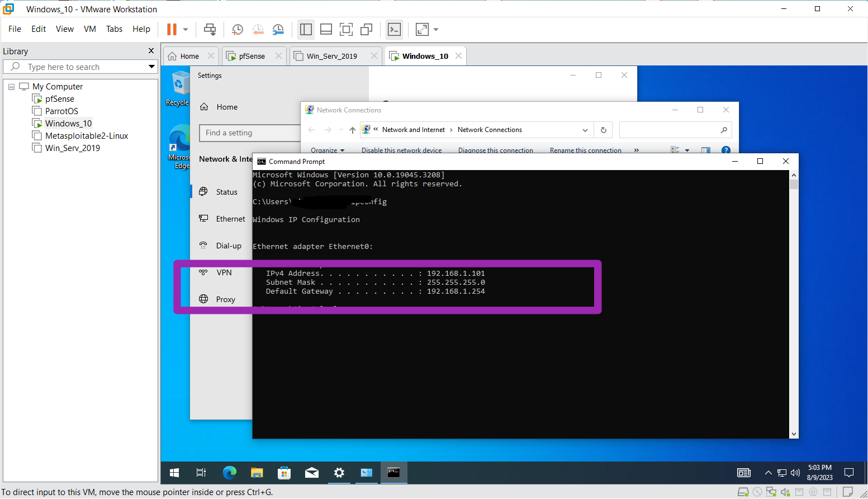
Task: Click the guest volume speaker tray icon
Action: tap(795, 473)
